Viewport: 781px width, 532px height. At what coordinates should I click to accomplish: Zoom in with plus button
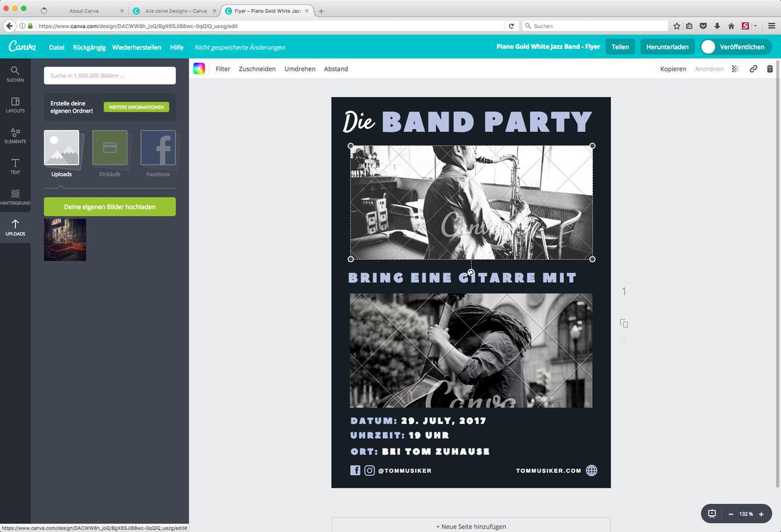[761, 514]
